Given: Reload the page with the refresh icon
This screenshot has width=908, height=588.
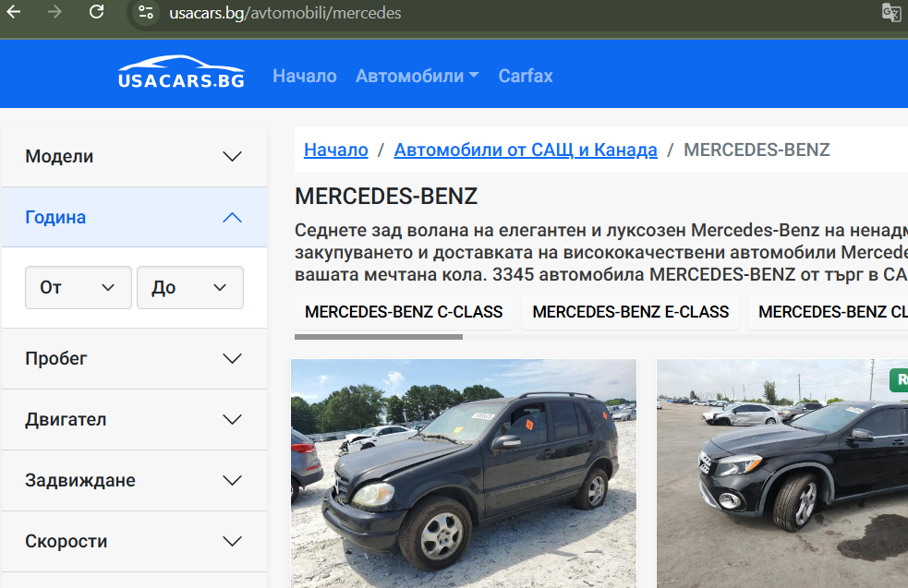Looking at the screenshot, I should (x=96, y=12).
